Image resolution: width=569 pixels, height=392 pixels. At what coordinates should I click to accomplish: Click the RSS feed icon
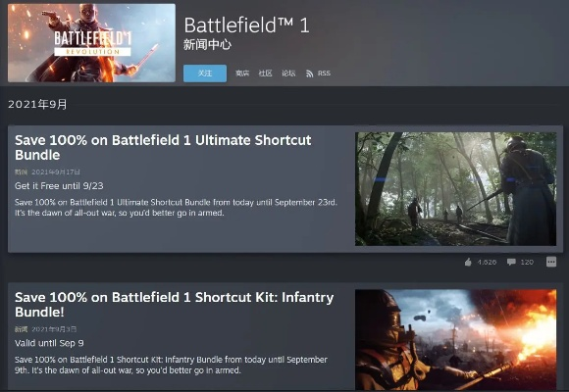tap(310, 73)
